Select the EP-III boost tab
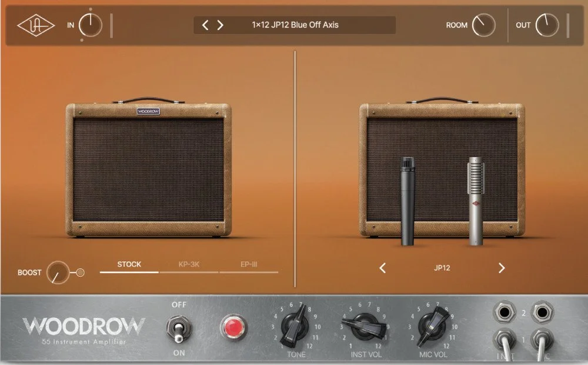588x365 pixels. pos(249,266)
